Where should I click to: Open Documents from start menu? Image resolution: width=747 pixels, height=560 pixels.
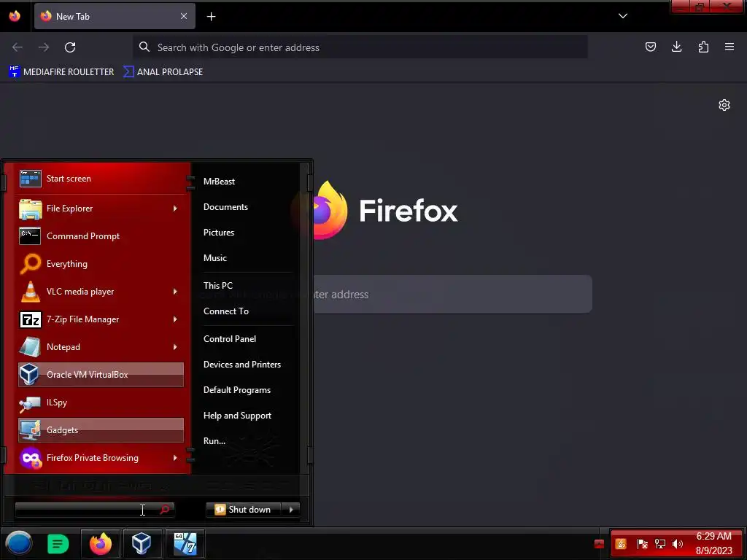[226, 207]
